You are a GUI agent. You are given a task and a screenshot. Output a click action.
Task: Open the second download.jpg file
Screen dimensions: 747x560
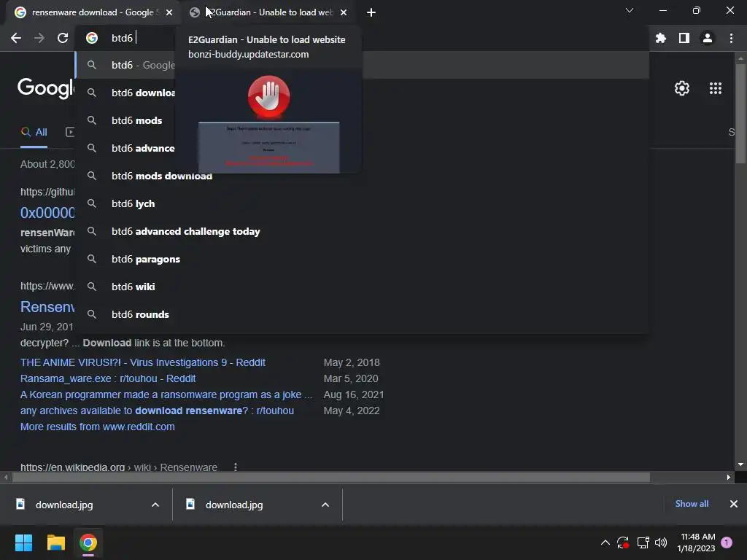(234, 505)
